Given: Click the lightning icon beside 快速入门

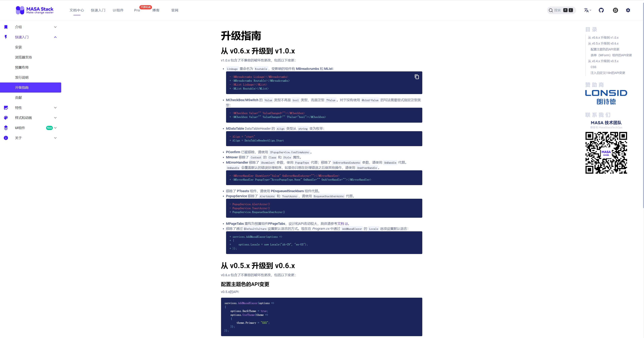Looking at the screenshot, I should pyautogui.click(x=6, y=37).
